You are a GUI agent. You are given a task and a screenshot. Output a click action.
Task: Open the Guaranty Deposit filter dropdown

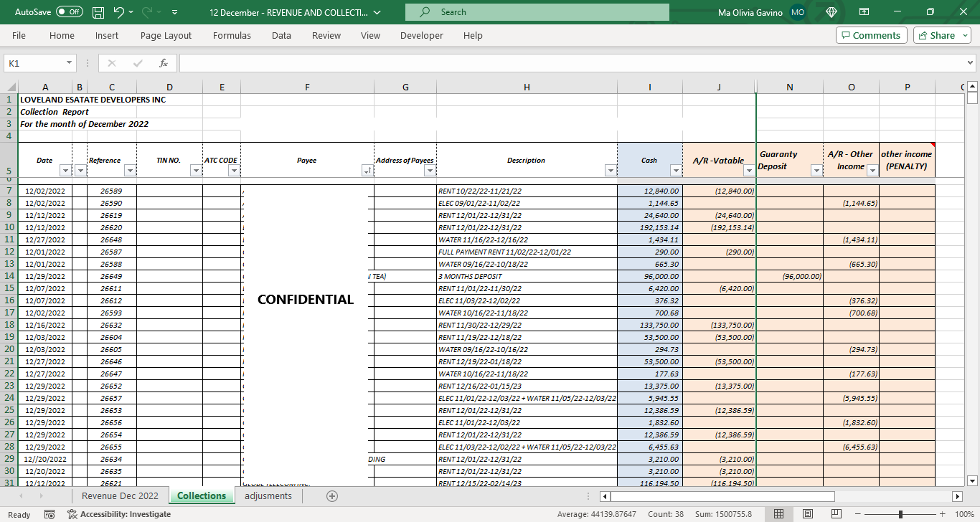click(816, 171)
